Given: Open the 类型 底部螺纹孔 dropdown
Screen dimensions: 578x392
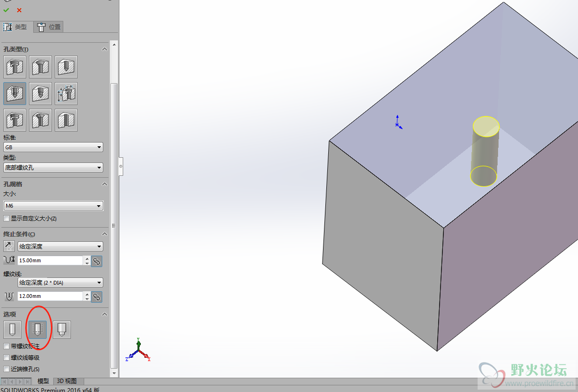Looking at the screenshot, I should pos(53,167).
